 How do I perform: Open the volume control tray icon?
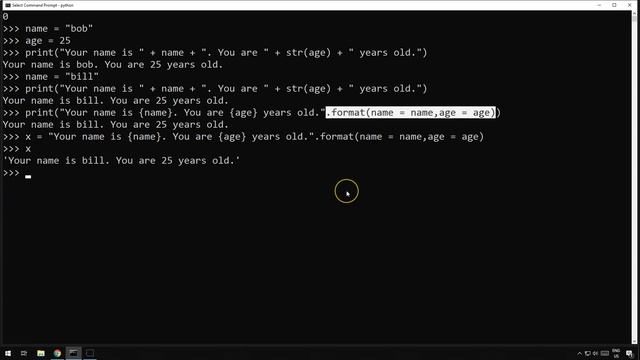click(x=595, y=353)
